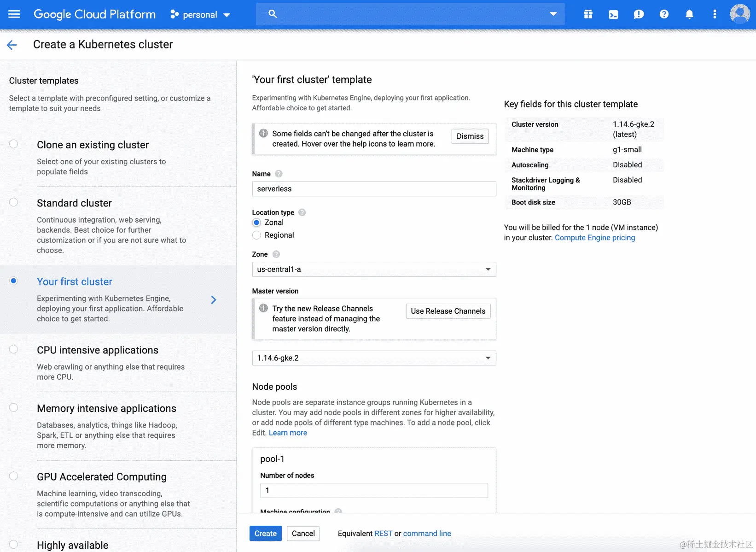Choose Regional location type
Image resolution: width=756 pixels, height=552 pixels.
click(x=256, y=235)
